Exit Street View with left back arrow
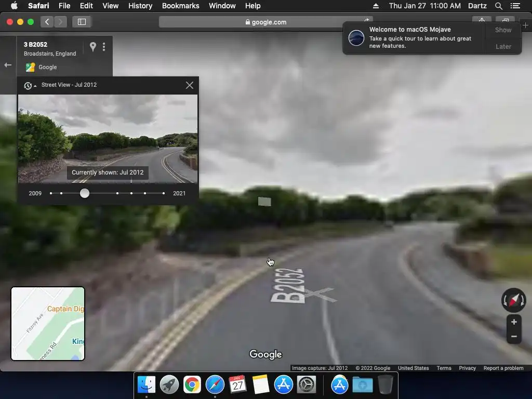532x399 pixels. 8,65
